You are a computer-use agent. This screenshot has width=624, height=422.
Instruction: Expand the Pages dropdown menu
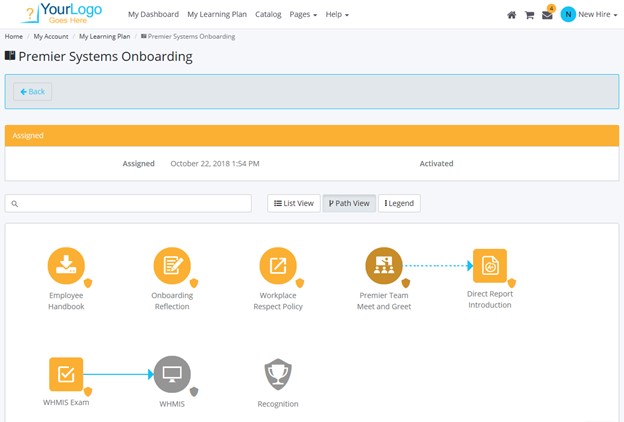(303, 15)
